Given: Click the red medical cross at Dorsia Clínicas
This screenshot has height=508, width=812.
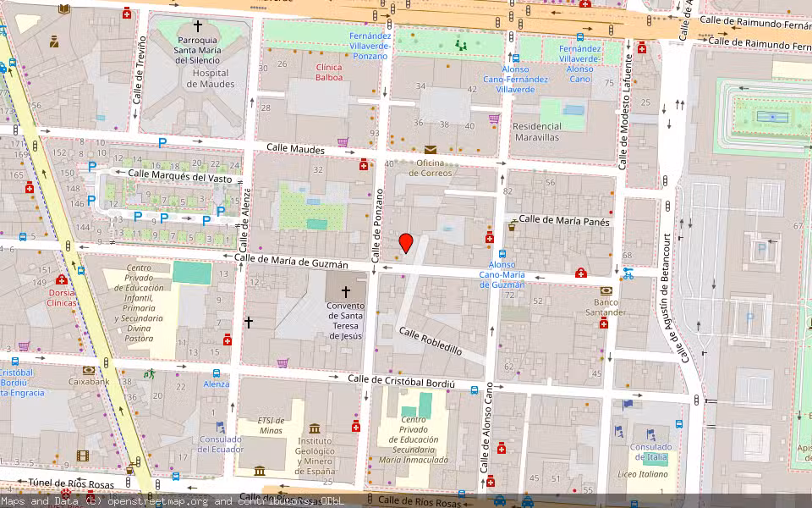Looking at the screenshot, I should tap(62, 280).
